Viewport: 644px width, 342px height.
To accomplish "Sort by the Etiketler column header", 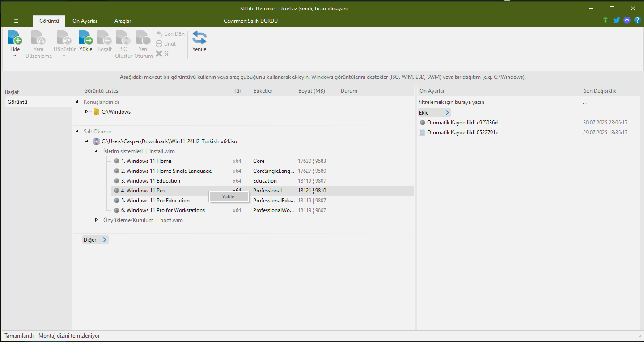I will point(274,91).
